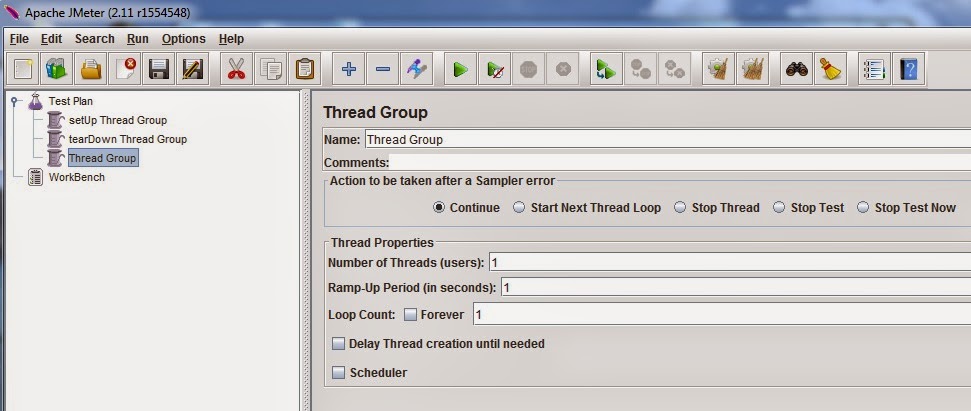Click the Ramp-Up Period field
This screenshot has height=411, width=971.
click(x=736, y=288)
